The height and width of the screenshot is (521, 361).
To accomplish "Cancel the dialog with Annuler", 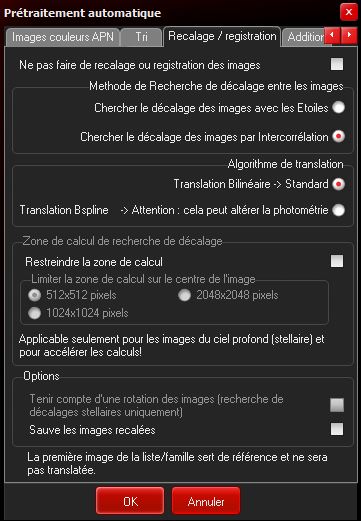I will pyautogui.click(x=206, y=501).
